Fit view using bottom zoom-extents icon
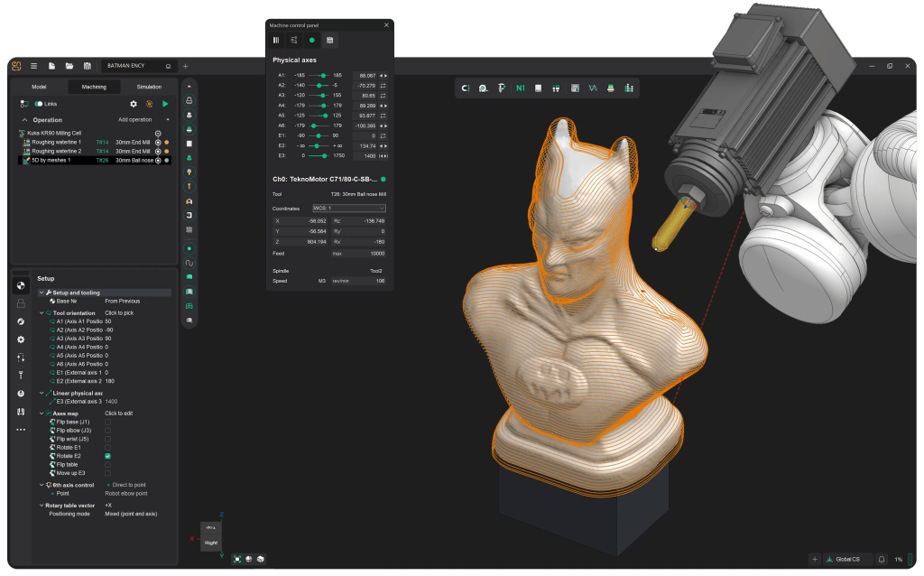Viewport: 924px width, 576px height. click(x=237, y=559)
